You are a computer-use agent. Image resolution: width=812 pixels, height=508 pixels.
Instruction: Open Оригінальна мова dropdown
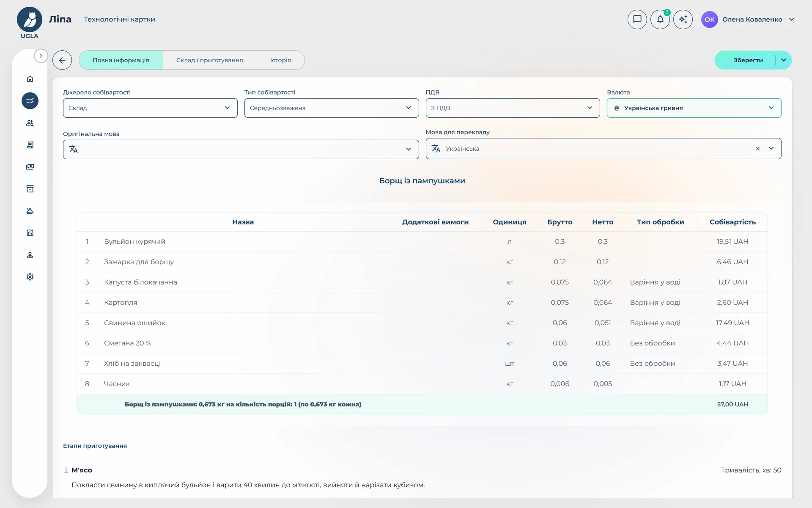click(241, 149)
